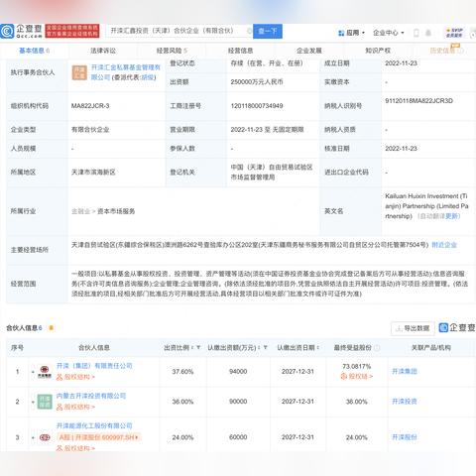
Task: Sort by 认缴出资日期 column
Action: click(x=318, y=348)
